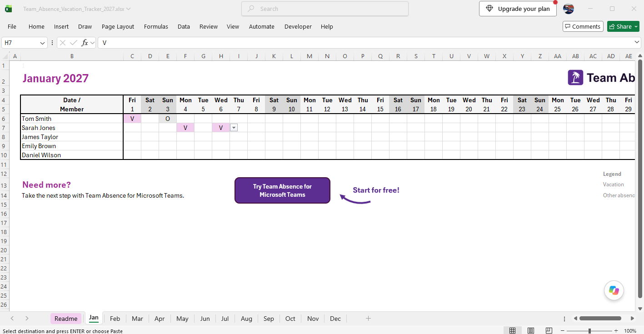Click the horizontal scrollbar thumb
The width and height of the screenshot is (644, 334).
tap(600, 319)
